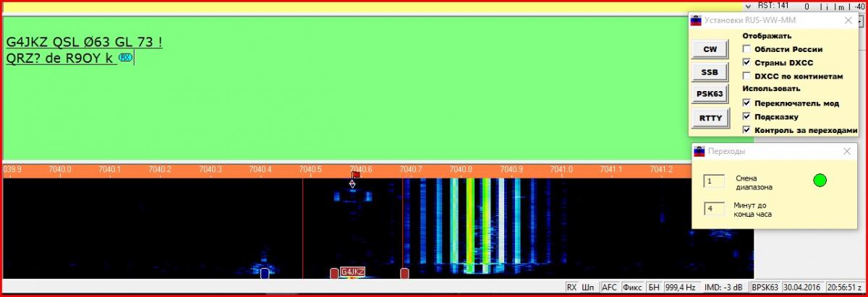Enable the Области России checkbox
This screenshot has height=297, width=868.
click(x=747, y=49)
